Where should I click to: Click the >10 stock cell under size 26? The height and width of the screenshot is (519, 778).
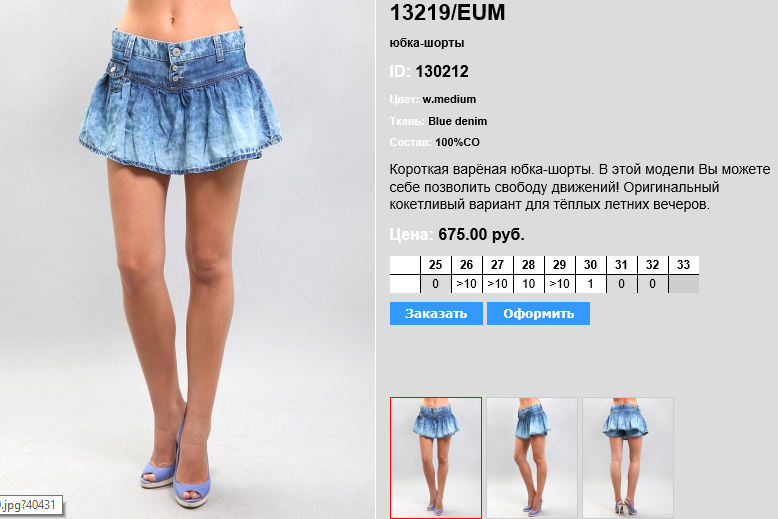pyautogui.click(x=466, y=284)
